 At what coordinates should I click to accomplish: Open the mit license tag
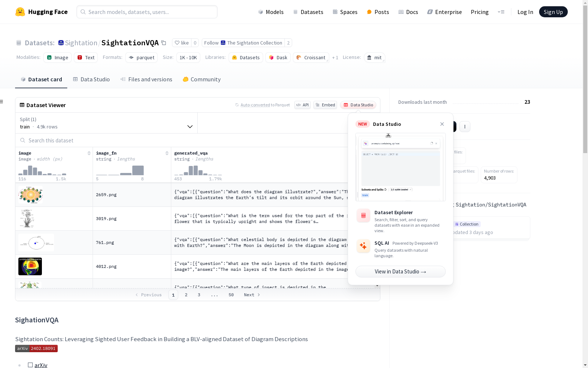point(374,57)
